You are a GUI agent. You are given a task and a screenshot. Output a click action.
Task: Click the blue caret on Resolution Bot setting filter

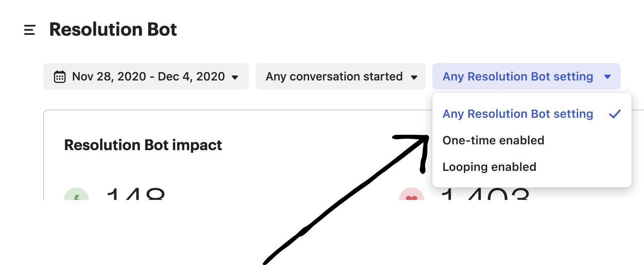pos(607,77)
